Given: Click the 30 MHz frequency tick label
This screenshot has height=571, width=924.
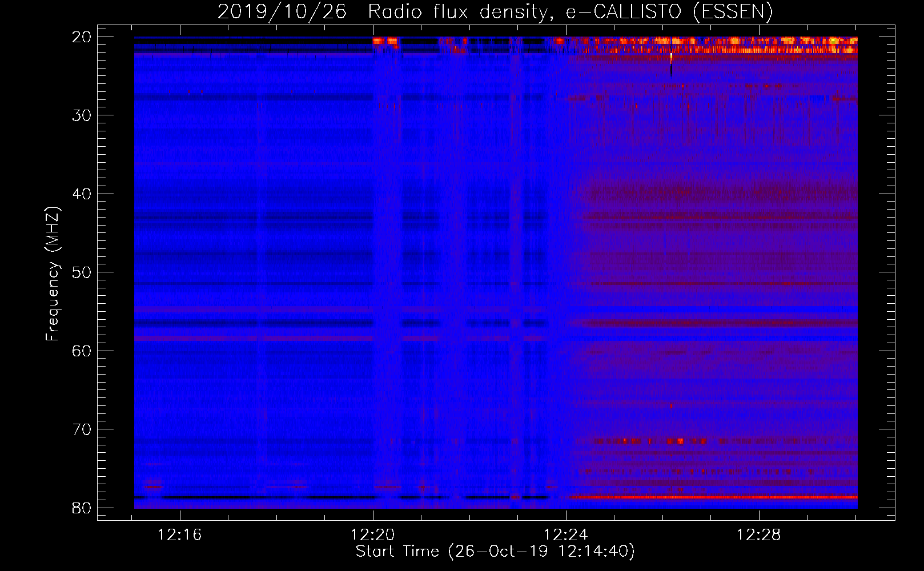Looking at the screenshot, I should [x=82, y=115].
